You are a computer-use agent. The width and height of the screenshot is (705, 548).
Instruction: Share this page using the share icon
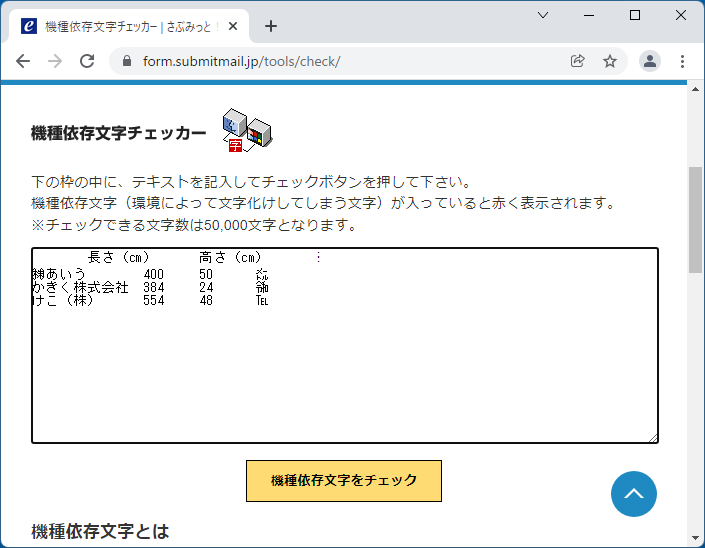(x=577, y=61)
